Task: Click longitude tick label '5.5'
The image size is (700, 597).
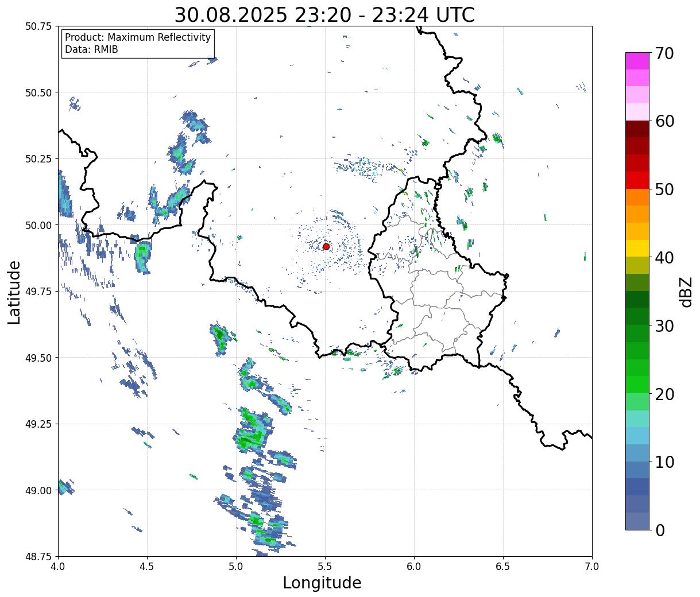Action: tap(325, 567)
